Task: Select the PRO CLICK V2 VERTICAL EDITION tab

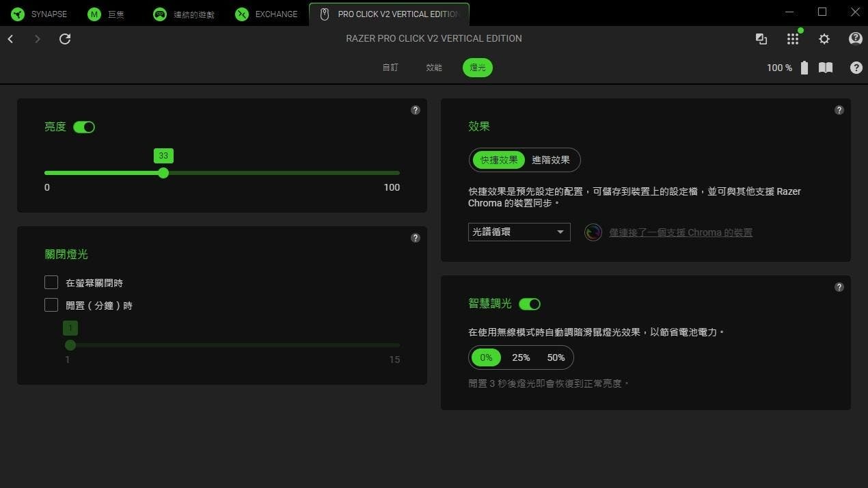Action: (389, 14)
